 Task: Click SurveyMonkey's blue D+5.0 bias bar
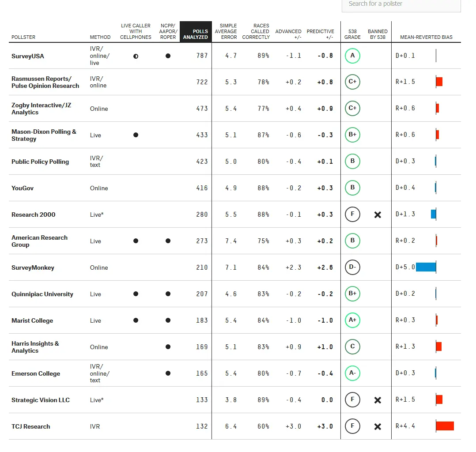(426, 267)
